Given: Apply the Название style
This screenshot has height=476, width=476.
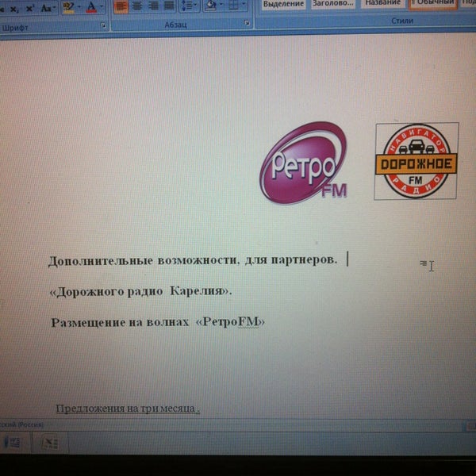Looking at the screenshot, I should coord(383,2).
